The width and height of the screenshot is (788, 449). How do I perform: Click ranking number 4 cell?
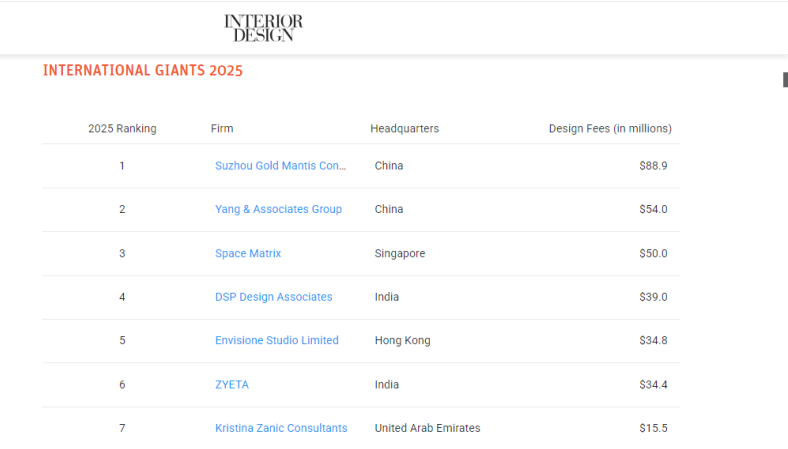click(122, 297)
